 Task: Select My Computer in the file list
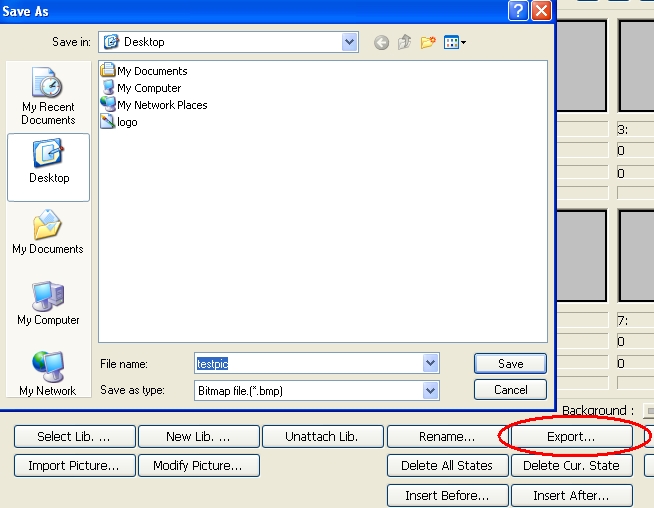(141, 88)
